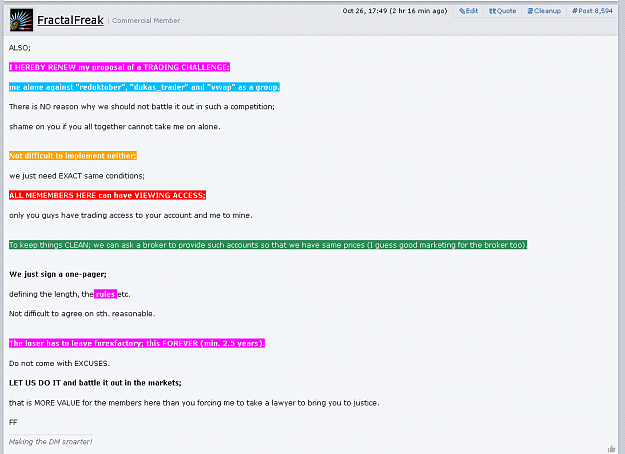The height and width of the screenshot is (454, 625).
Task: Click the 'I HEREBY RENEW my proposal' highlighted line
Action: coord(119,67)
